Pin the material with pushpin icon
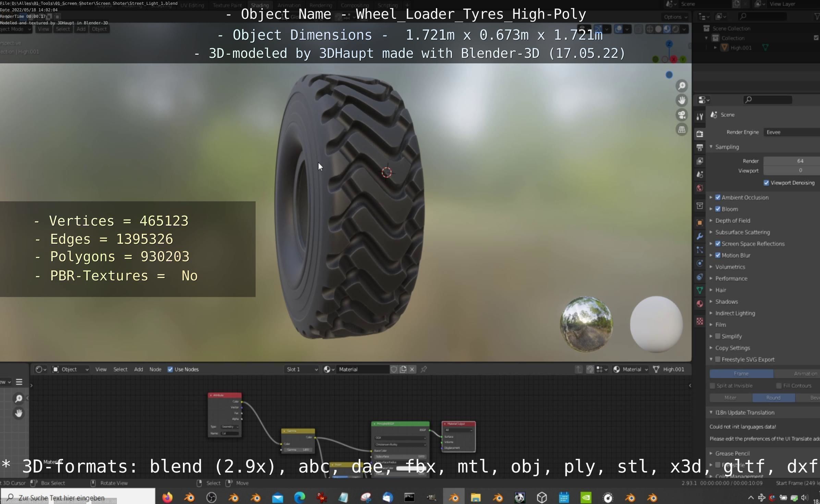This screenshot has width=820, height=504. click(x=424, y=369)
